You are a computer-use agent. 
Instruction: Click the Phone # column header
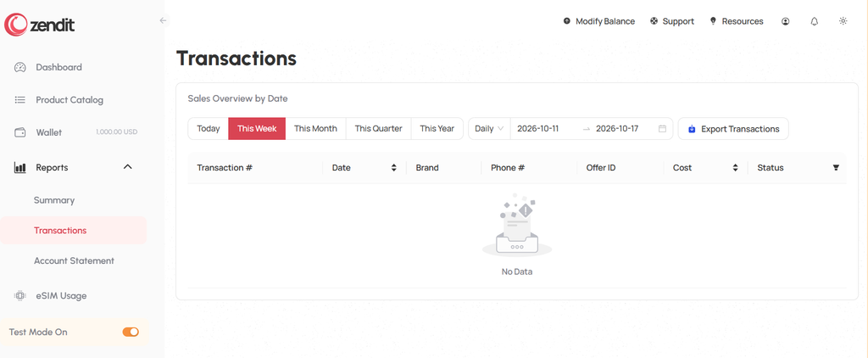pyautogui.click(x=508, y=168)
